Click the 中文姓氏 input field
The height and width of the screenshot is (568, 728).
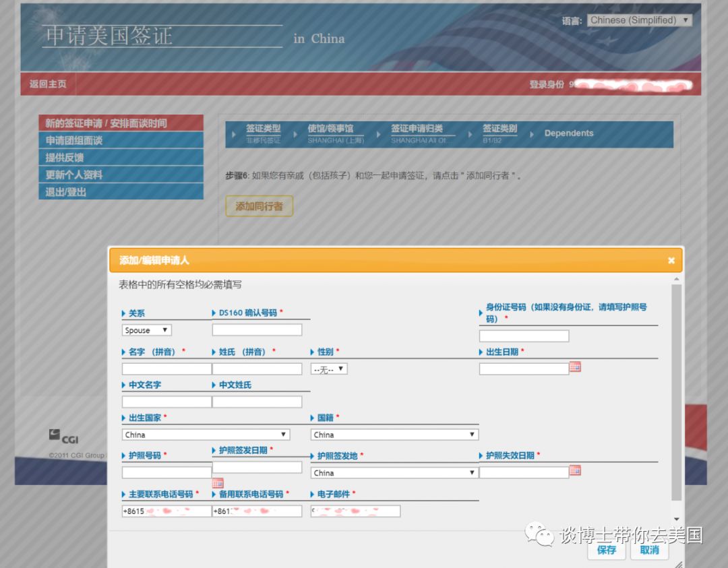(x=257, y=402)
